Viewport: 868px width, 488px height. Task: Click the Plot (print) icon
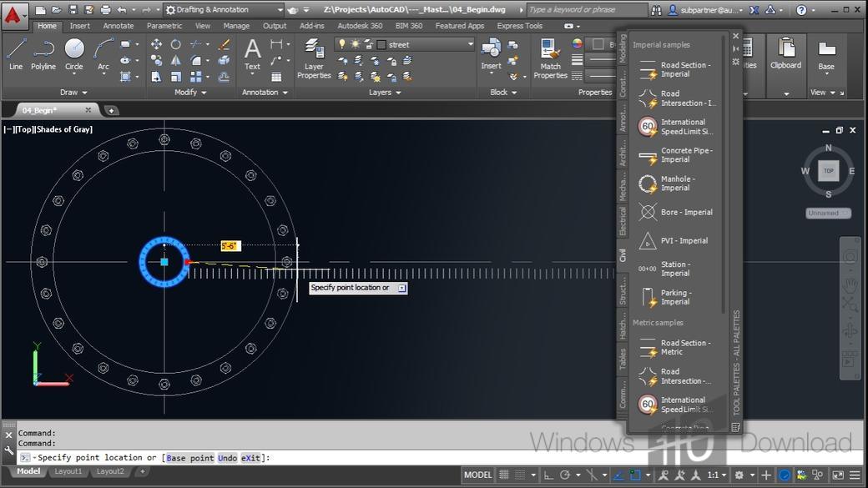click(x=106, y=9)
